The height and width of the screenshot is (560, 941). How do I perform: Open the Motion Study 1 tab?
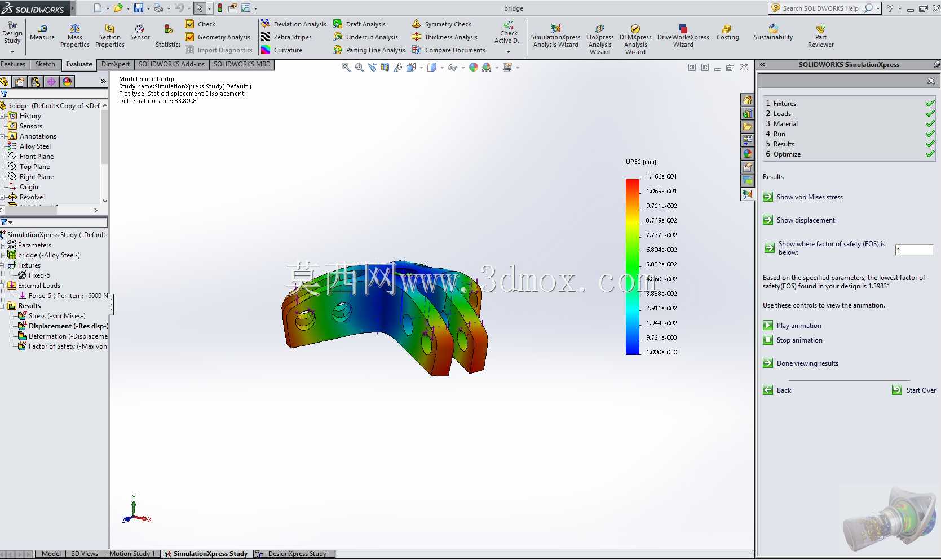click(131, 554)
